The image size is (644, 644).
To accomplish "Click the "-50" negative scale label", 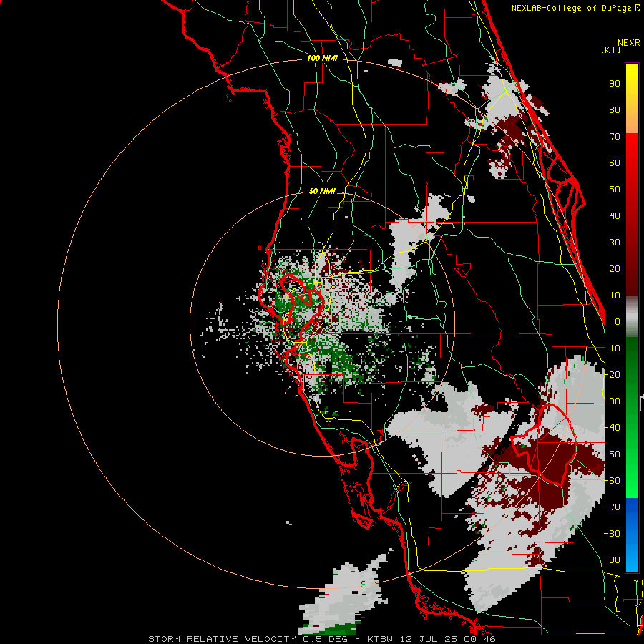I will click(612, 454).
